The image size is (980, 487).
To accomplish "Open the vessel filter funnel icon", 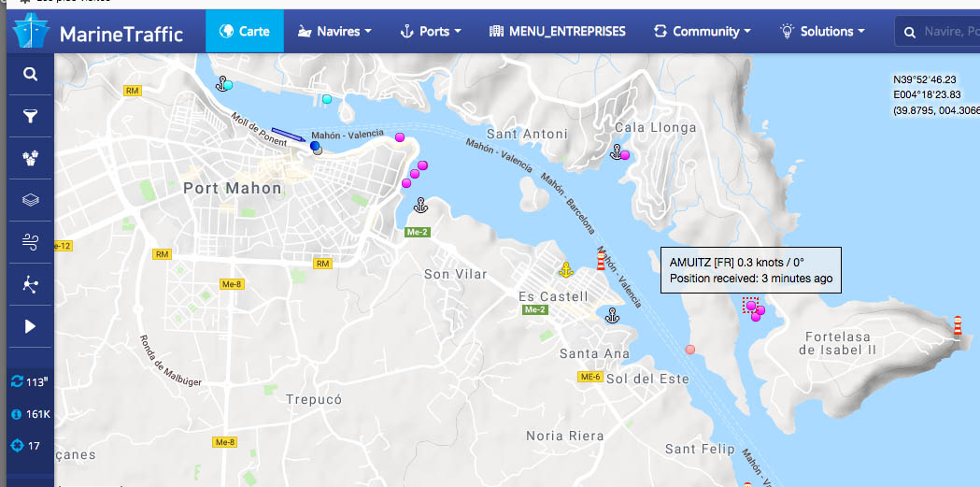I will (30, 116).
